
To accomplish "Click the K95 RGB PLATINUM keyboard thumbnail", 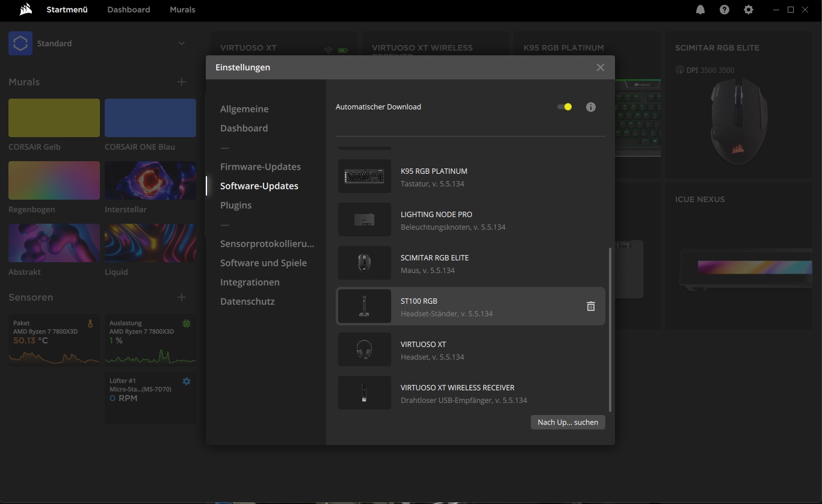I will pyautogui.click(x=365, y=176).
